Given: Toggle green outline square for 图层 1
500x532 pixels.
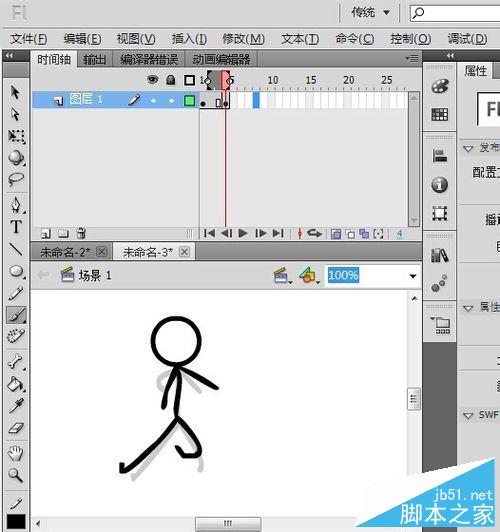Looking at the screenshot, I should (x=189, y=100).
